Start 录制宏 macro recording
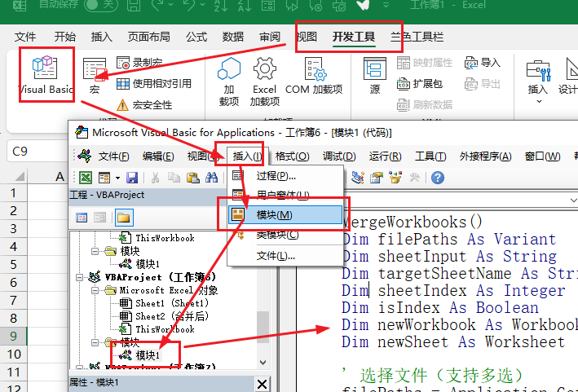 pyautogui.click(x=139, y=63)
